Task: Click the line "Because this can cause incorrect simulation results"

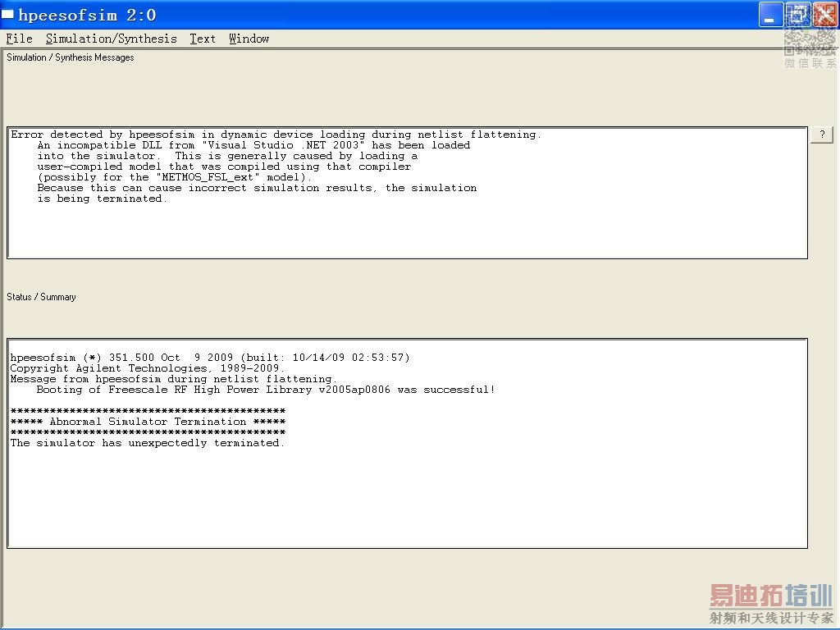Action: click(x=257, y=188)
